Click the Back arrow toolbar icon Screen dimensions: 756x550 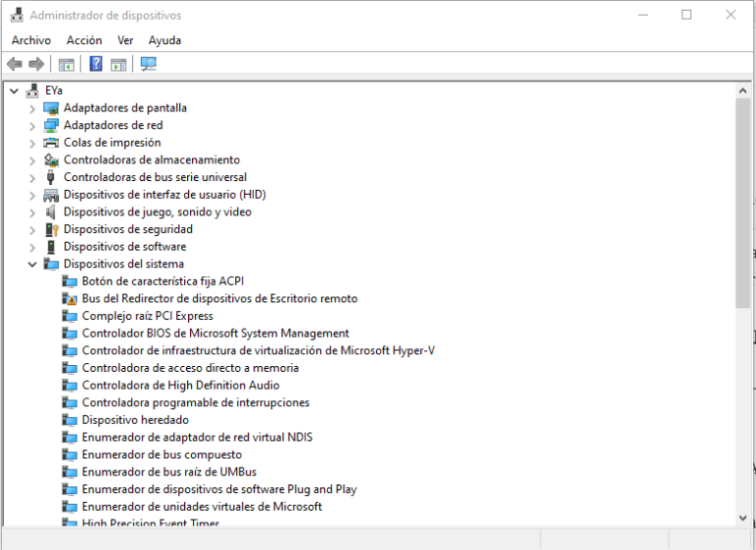click(15, 64)
